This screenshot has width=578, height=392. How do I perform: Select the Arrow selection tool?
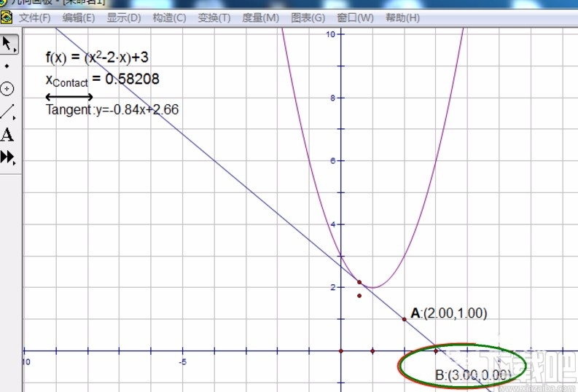coord(8,44)
